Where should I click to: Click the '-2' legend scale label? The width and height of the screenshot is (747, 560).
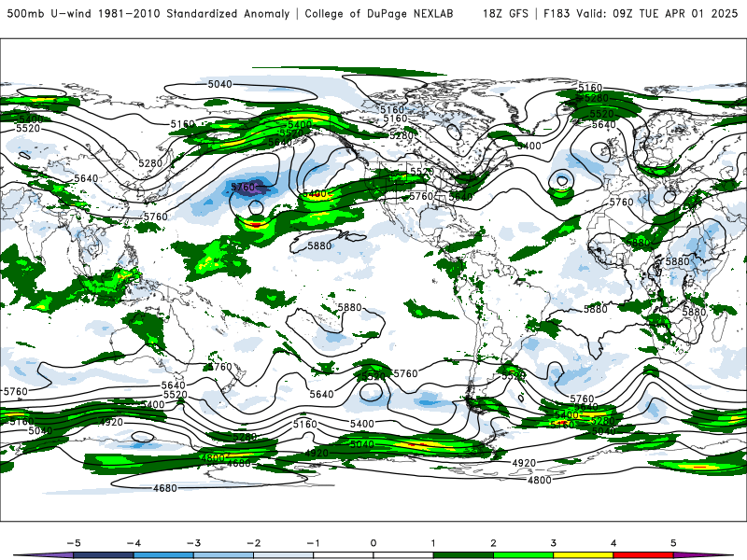(x=253, y=543)
